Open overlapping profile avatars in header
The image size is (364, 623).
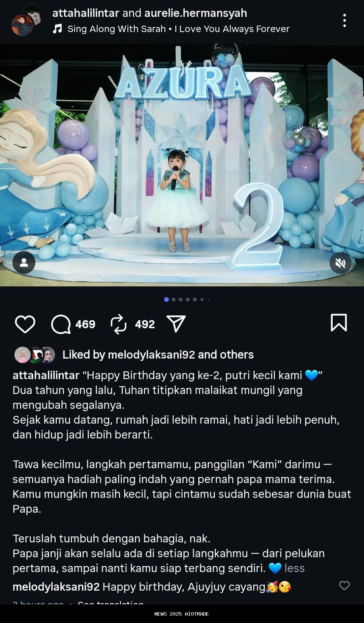[27, 20]
